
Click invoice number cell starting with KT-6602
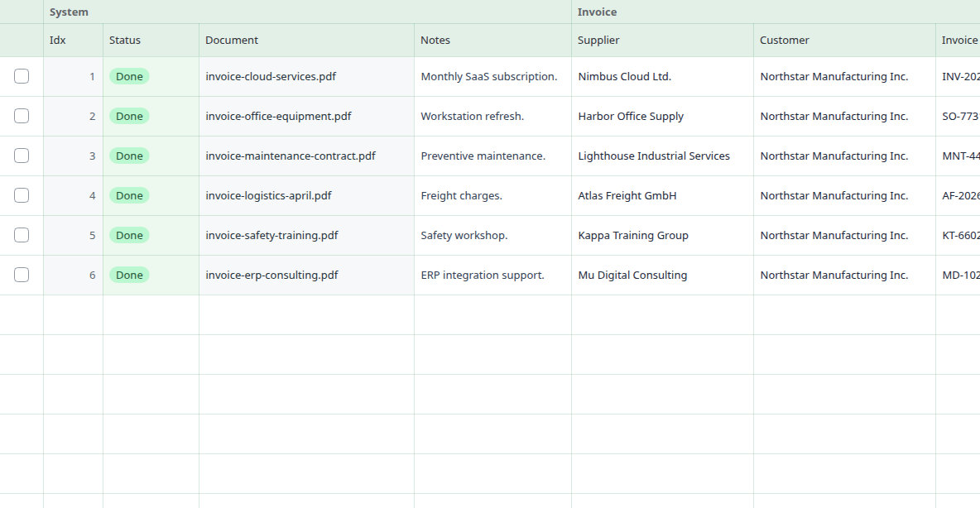click(x=958, y=235)
